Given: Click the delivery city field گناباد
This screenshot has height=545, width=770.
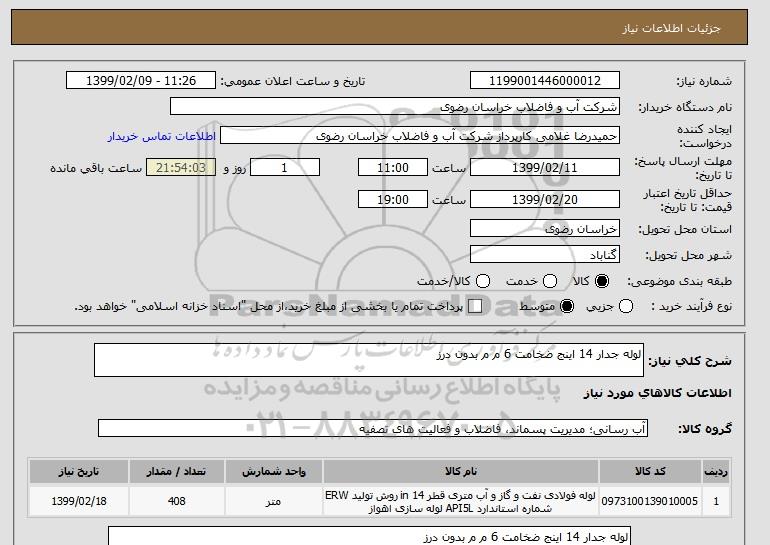Looking at the screenshot, I should [545, 254].
